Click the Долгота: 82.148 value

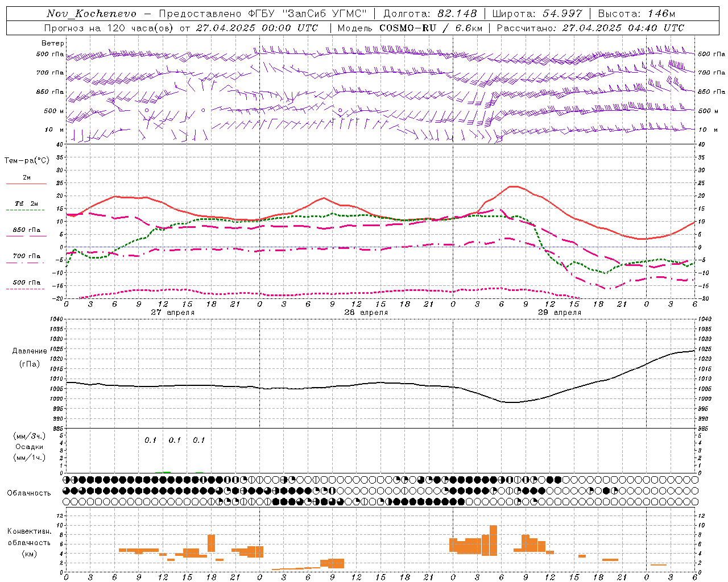click(430, 14)
